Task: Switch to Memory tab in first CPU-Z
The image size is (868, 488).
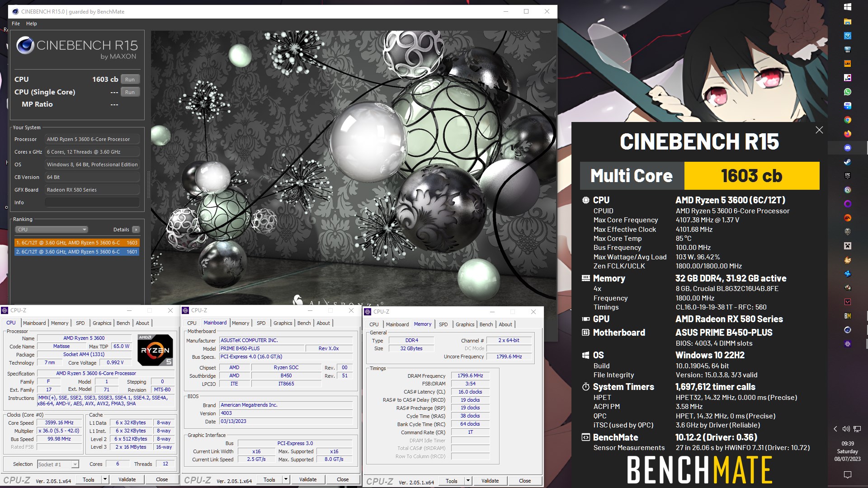Action: click(60, 323)
